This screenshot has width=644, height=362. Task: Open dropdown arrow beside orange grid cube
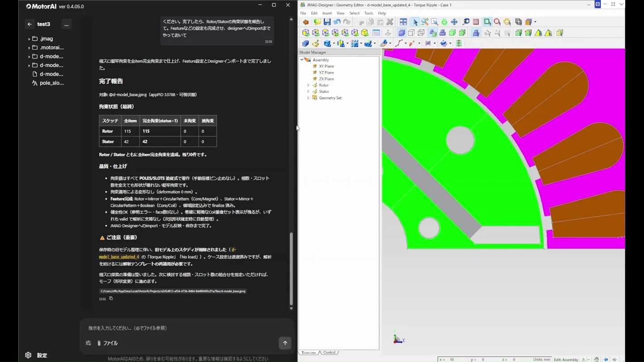(x=535, y=22)
